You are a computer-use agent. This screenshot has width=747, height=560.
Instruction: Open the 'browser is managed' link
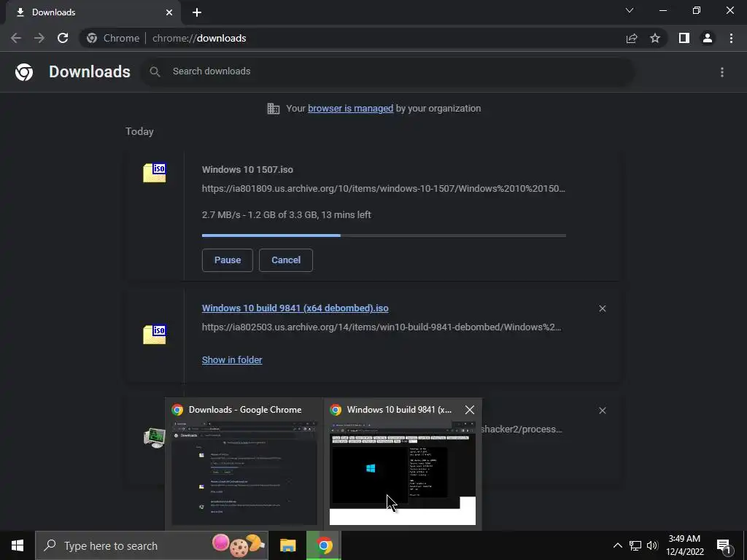point(351,109)
